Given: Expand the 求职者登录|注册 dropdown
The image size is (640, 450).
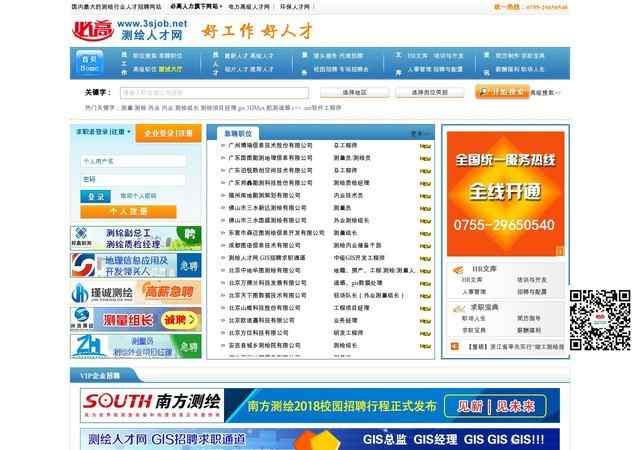Looking at the screenshot, I should click(x=103, y=132).
